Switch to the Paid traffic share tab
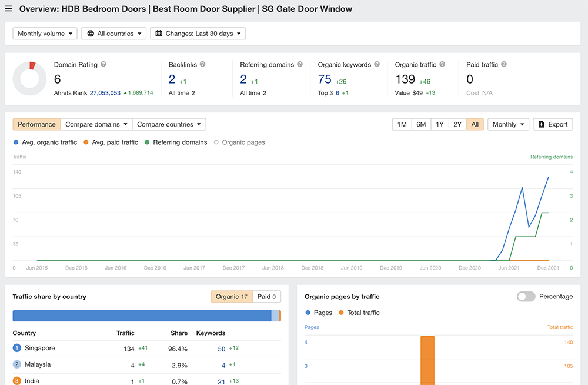 click(x=268, y=297)
